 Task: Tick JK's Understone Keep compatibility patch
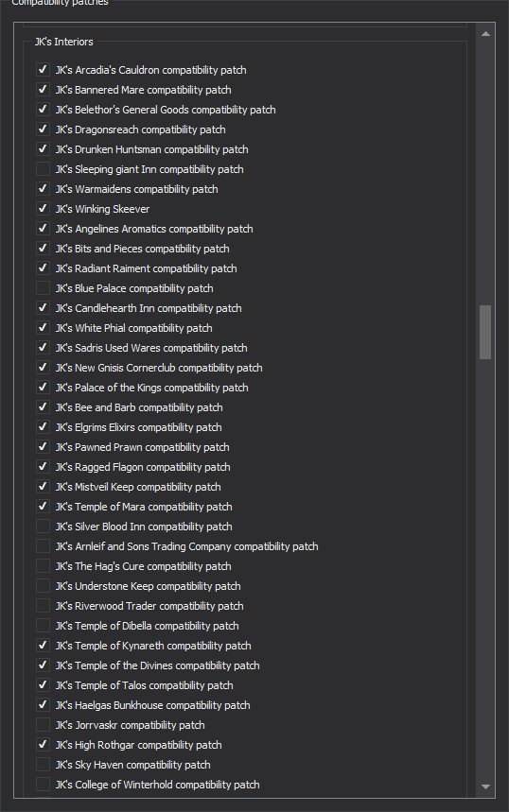tap(43, 586)
